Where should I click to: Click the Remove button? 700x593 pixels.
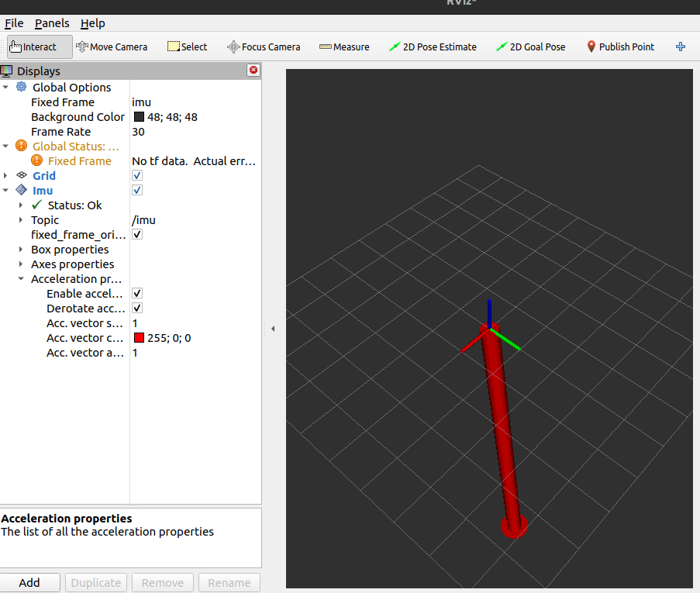[x=163, y=583]
